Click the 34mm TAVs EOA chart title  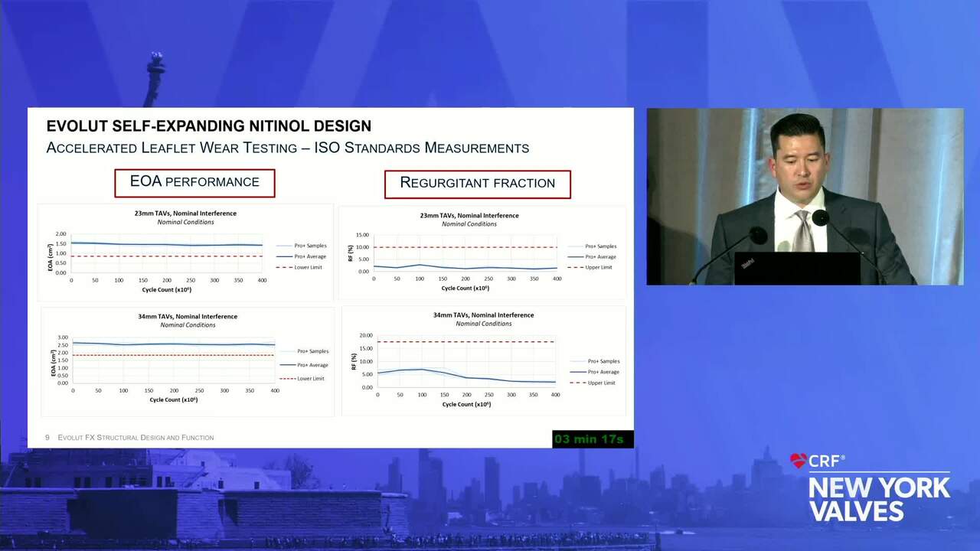pyautogui.click(x=187, y=316)
